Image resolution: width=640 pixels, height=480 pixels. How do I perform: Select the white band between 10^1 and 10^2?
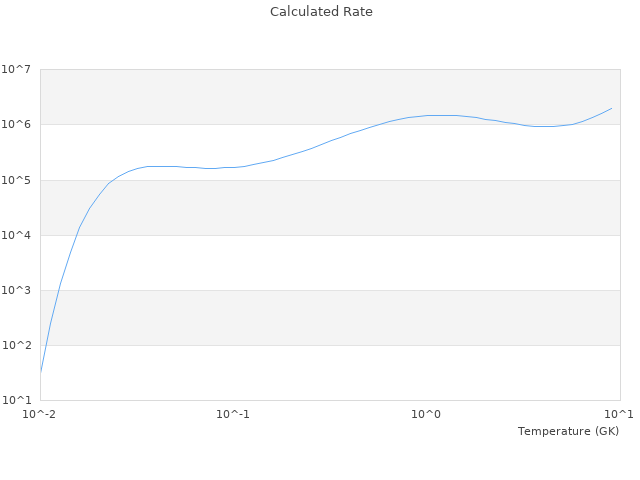pos(330,373)
